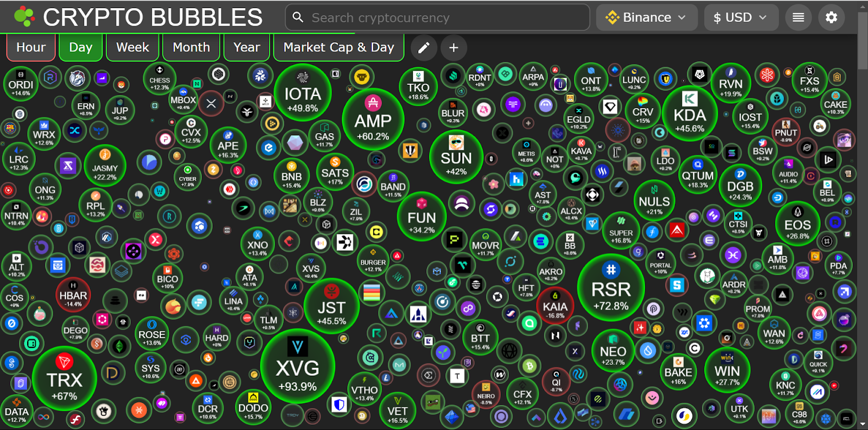Select the BTT +15.4% bubble
This screenshot has height=430, width=868.
point(480,338)
